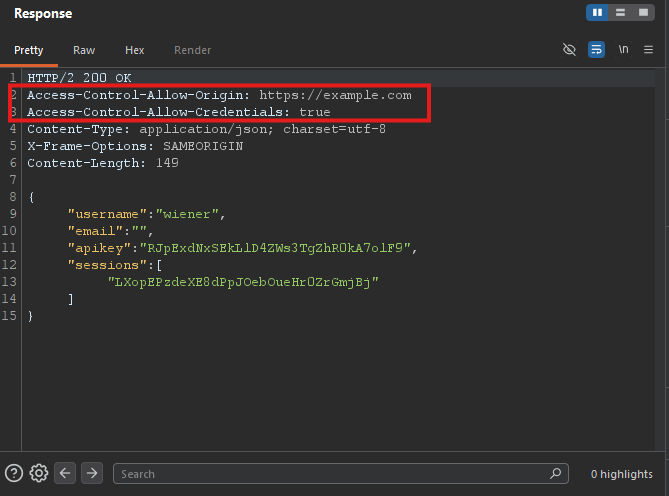
Task: Click the Access-Control-Allow-Origin header line
Action: coord(219,95)
